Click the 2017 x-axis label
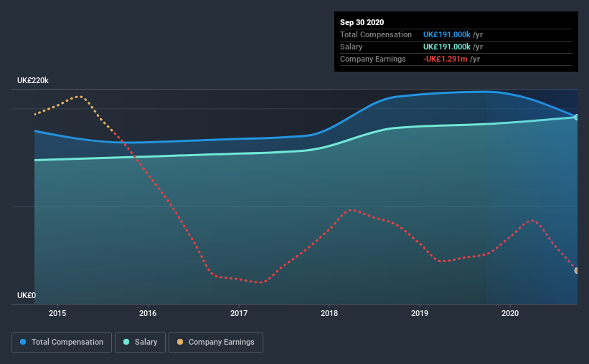 point(239,313)
